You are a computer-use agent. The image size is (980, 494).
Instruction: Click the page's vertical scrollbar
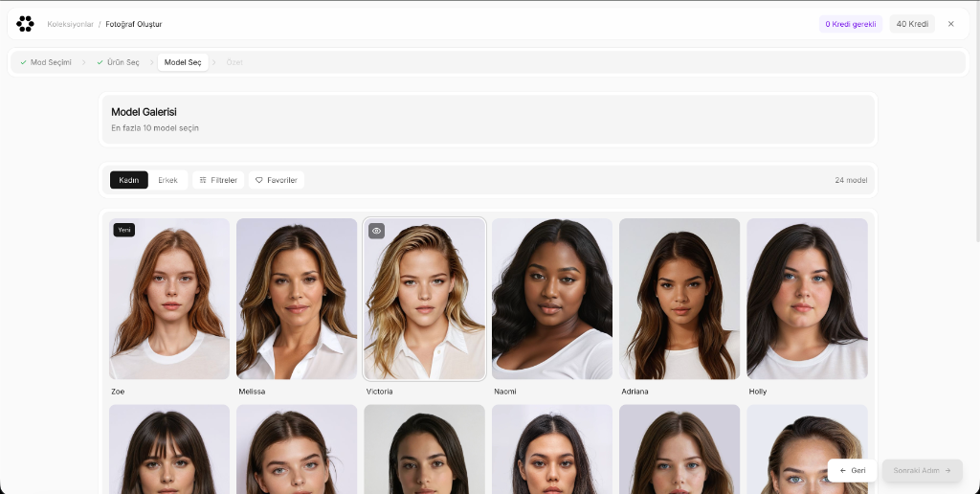975,144
